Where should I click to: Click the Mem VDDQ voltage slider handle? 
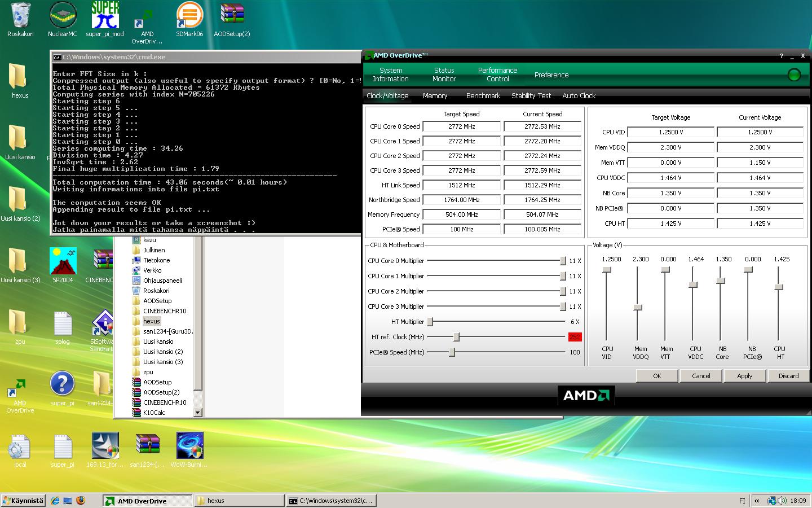[x=638, y=308]
